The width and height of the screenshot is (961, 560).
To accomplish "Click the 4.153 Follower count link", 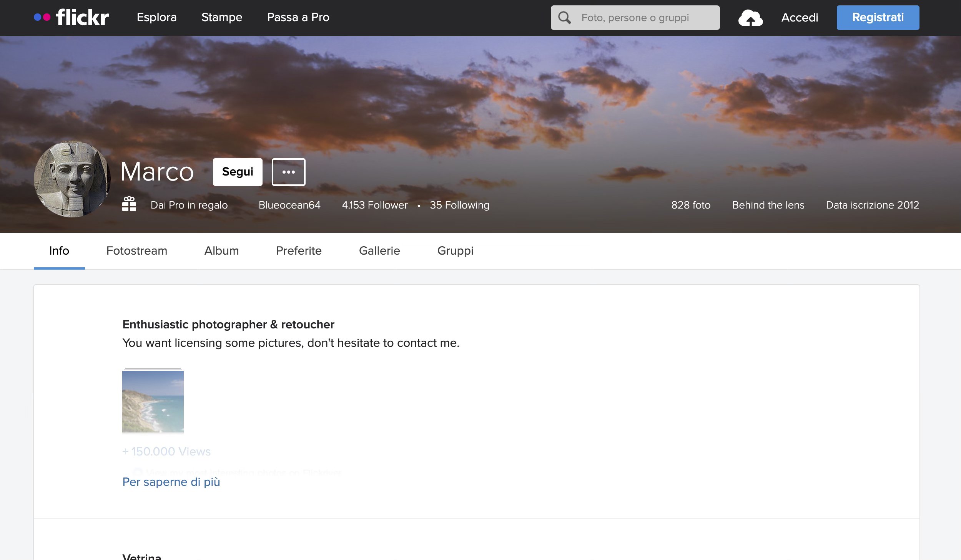I will pos(374,205).
